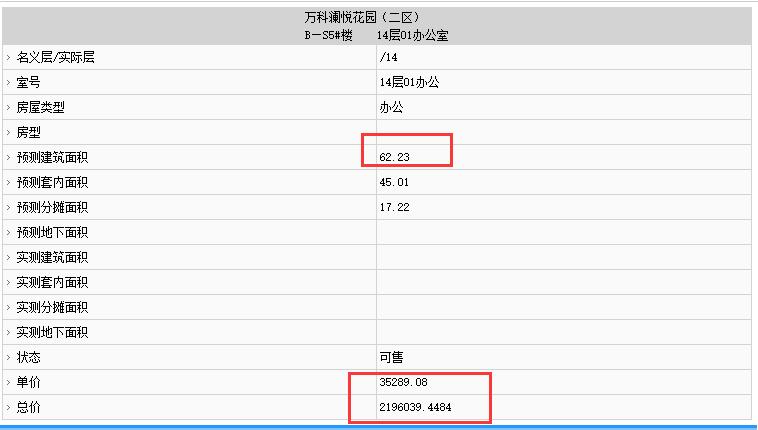Click the arrow bullet beside 实测建筑面积

point(8,257)
